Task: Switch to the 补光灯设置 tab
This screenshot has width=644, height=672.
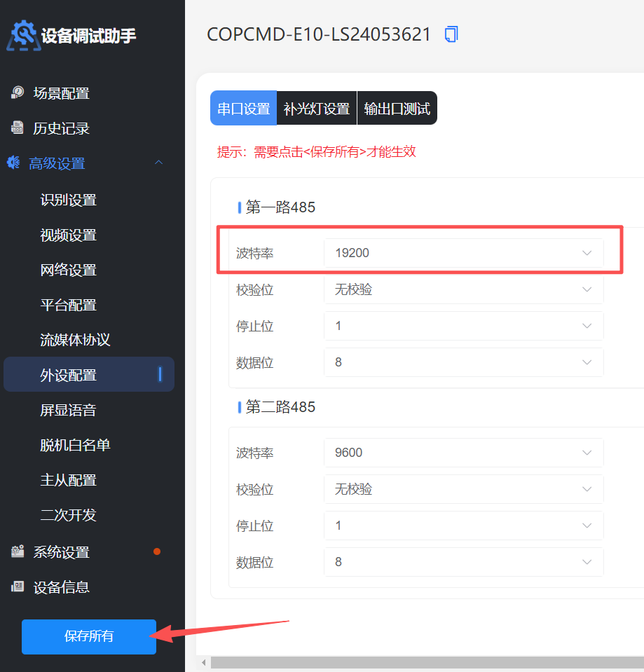Action: (x=317, y=109)
